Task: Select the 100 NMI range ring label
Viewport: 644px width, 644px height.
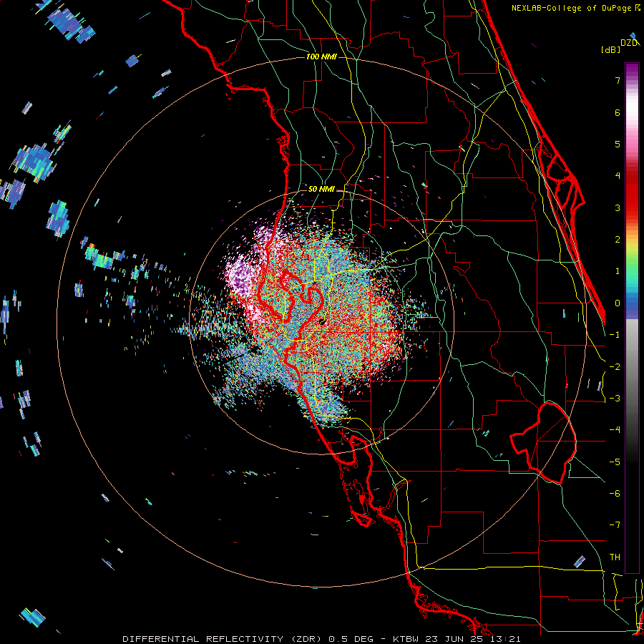Action: click(321, 57)
